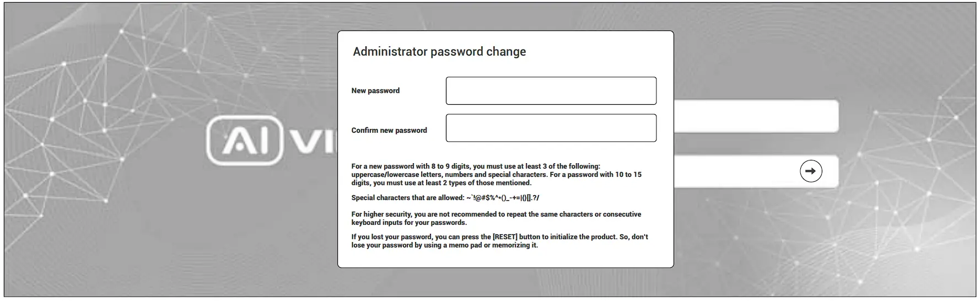Click the New password input field
Image resolution: width=980 pixels, height=301 pixels.
551,91
